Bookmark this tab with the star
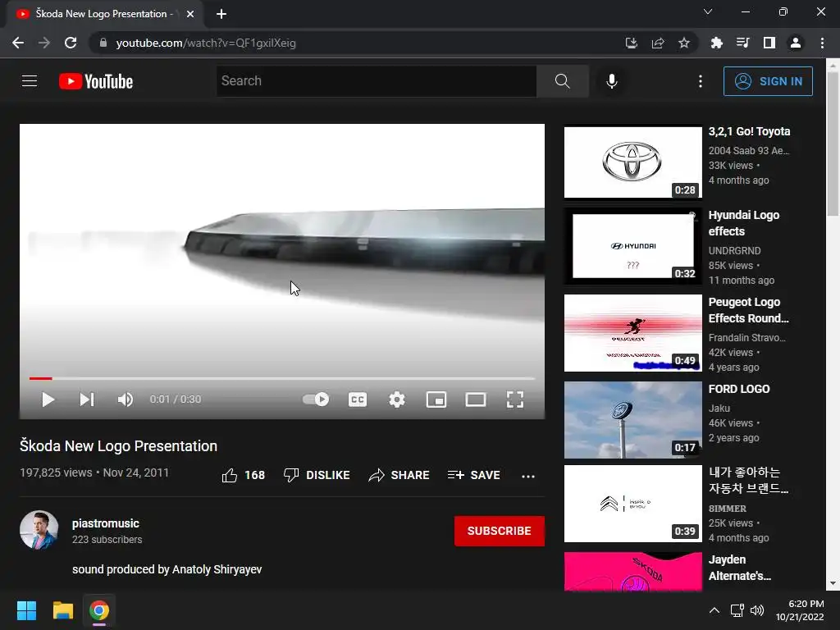Image resolution: width=840 pixels, height=630 pixels. (684, 43)
